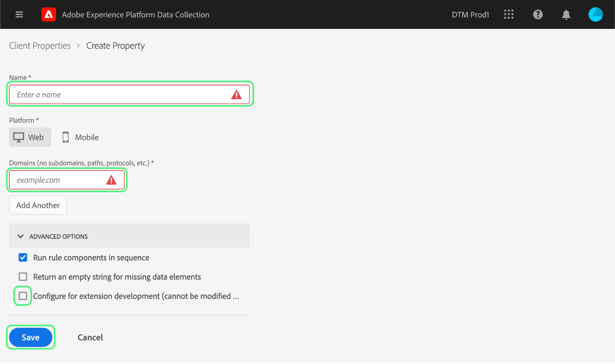Click the user profile avatar
Image resolution: width=615 pixels, height=364 pixels.
pyautogui.click(x=595, y=14)
